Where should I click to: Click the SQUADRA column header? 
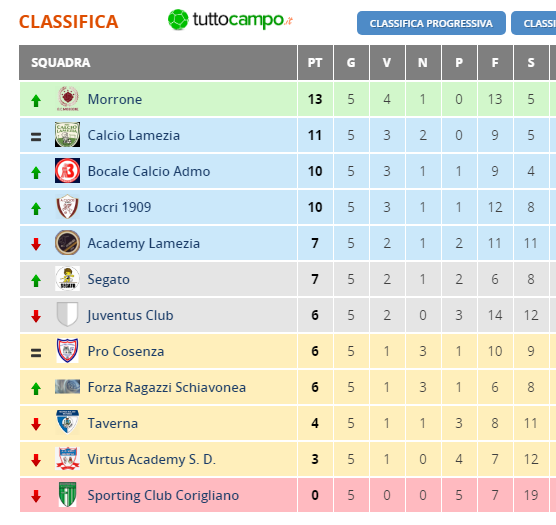(61, 62)
